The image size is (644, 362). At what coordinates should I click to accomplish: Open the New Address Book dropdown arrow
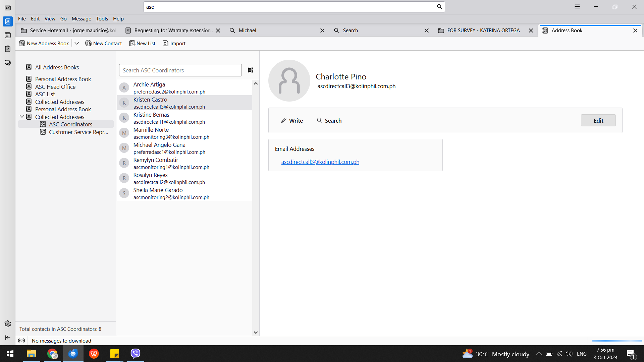click(76, 43)
